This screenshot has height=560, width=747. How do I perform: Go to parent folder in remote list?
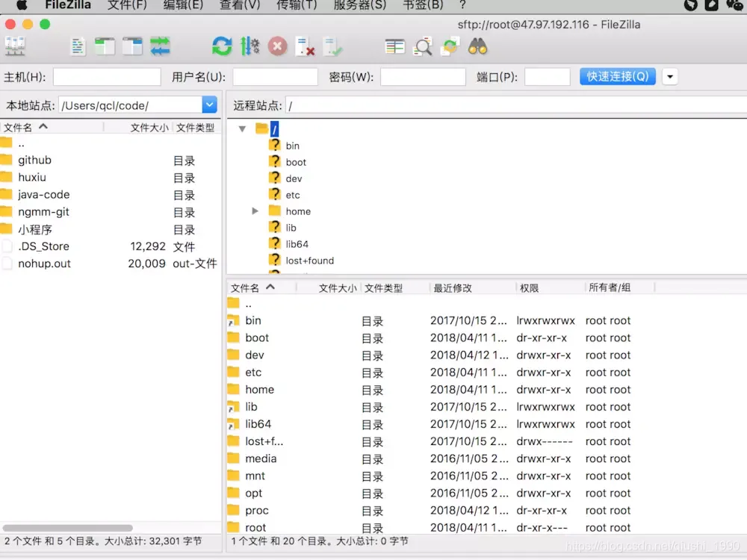[x=486, y=303]
